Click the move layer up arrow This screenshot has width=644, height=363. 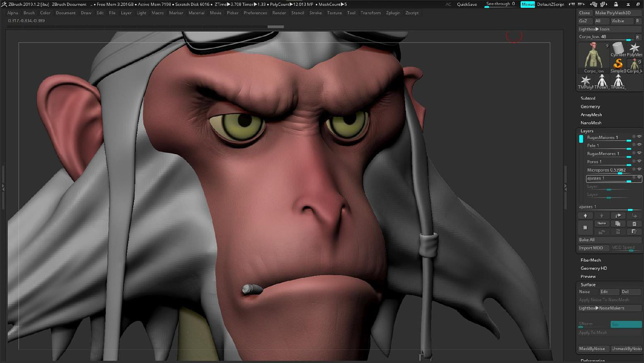(x=585, y=215)
